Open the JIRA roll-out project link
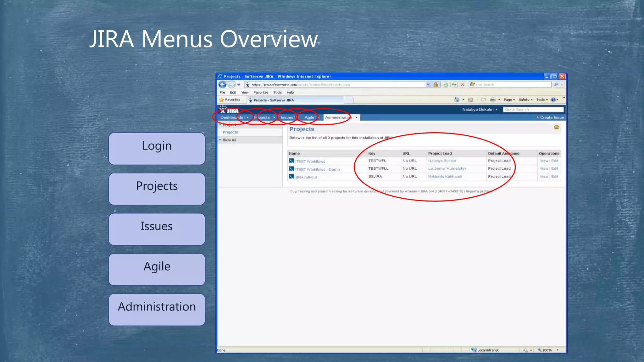 (x=306, y=177)
